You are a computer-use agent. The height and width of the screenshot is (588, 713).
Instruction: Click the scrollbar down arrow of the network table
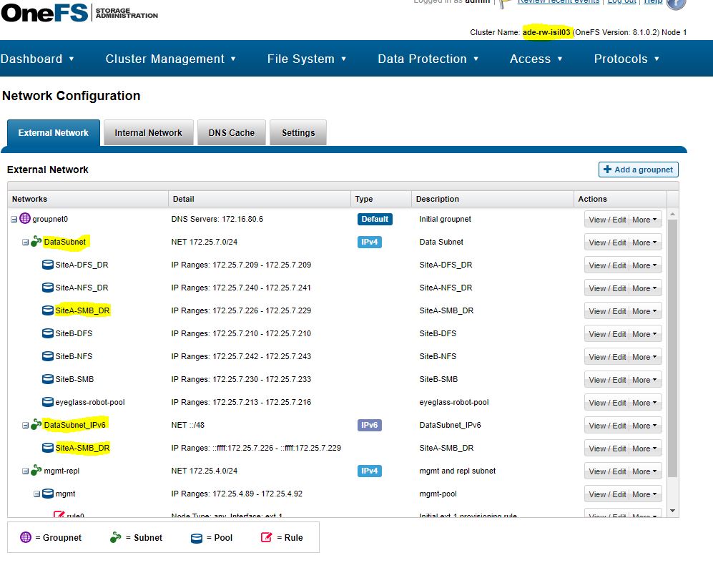pos(672,511)
